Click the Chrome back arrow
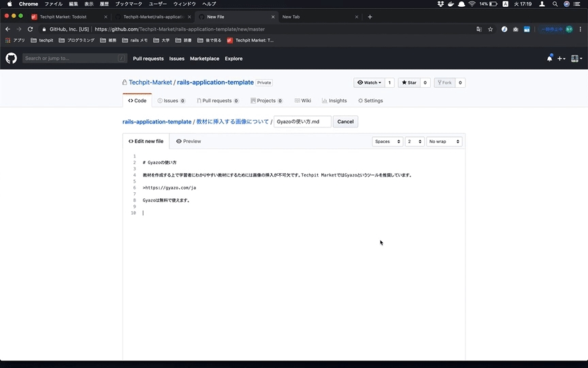 point(7,29)
